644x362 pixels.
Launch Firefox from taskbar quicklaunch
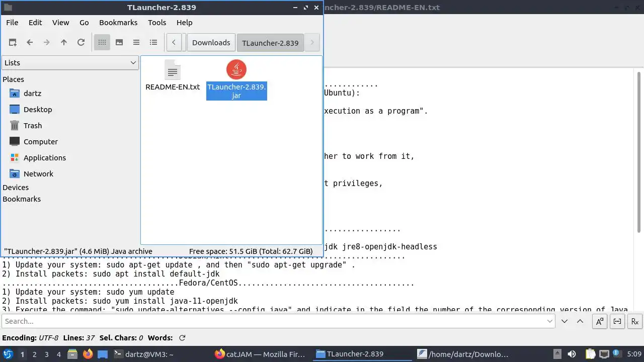coord(88,354)
